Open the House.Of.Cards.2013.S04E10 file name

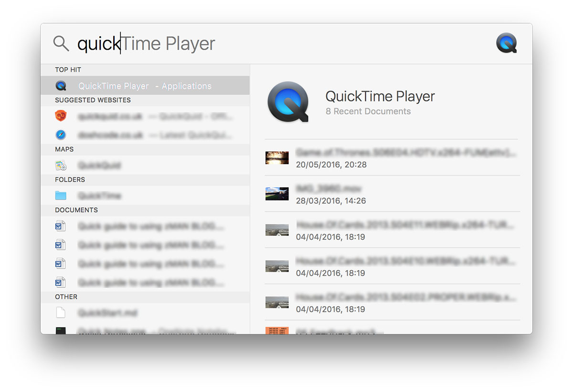coord(406,261)
